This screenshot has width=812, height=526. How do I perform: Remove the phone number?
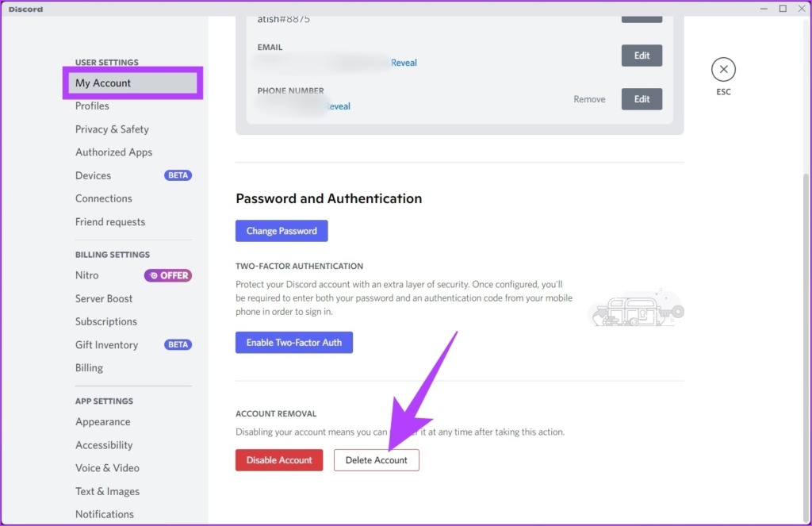pos(589,99)
